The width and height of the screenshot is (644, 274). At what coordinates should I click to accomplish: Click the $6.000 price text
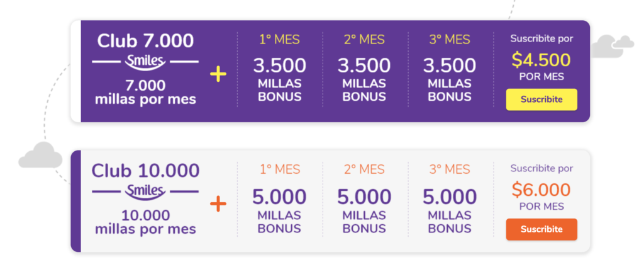coord(541,190)
